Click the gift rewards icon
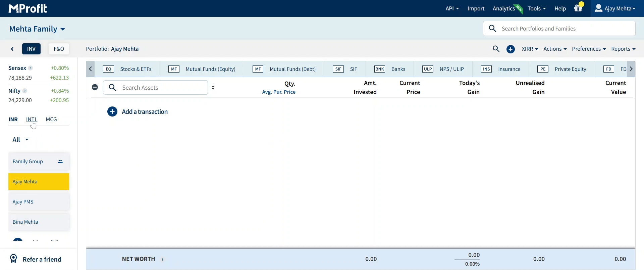 pyautogui.click(x=578, y=8)
